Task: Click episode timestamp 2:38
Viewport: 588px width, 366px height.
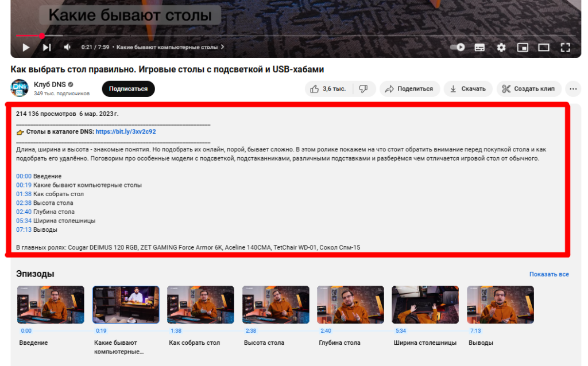Action: click(x=251, y=331)
